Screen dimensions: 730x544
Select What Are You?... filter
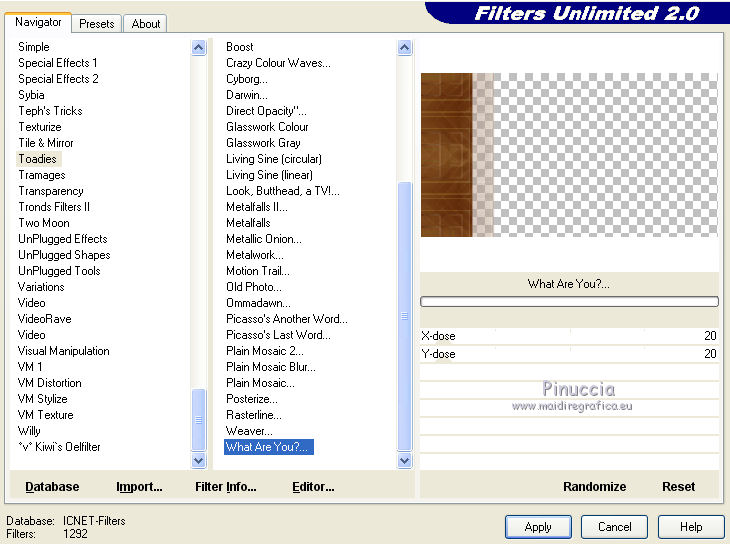(269, 447)
